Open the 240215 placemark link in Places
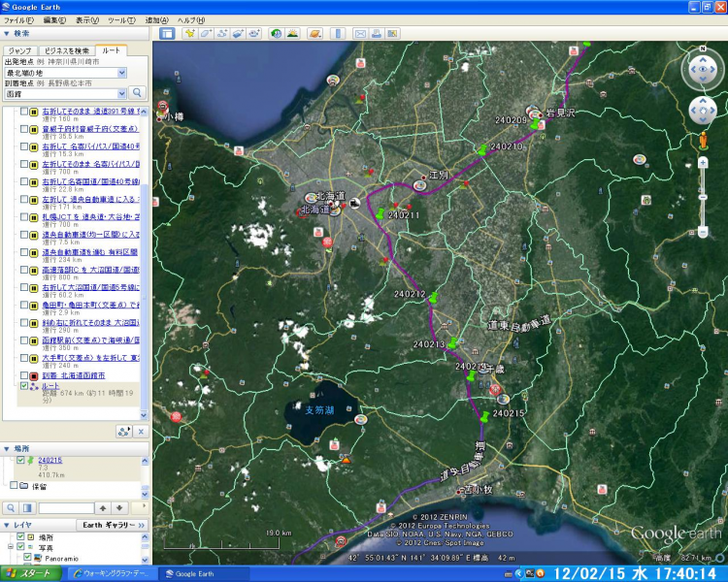Viewport: 728px width, 582px height. point(50,460)
